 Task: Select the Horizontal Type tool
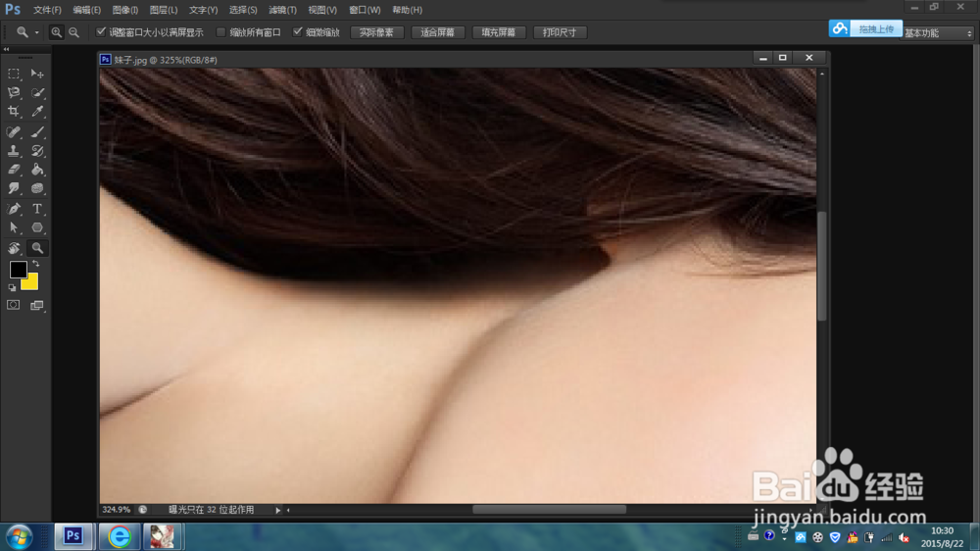click(x=37, y=209)
